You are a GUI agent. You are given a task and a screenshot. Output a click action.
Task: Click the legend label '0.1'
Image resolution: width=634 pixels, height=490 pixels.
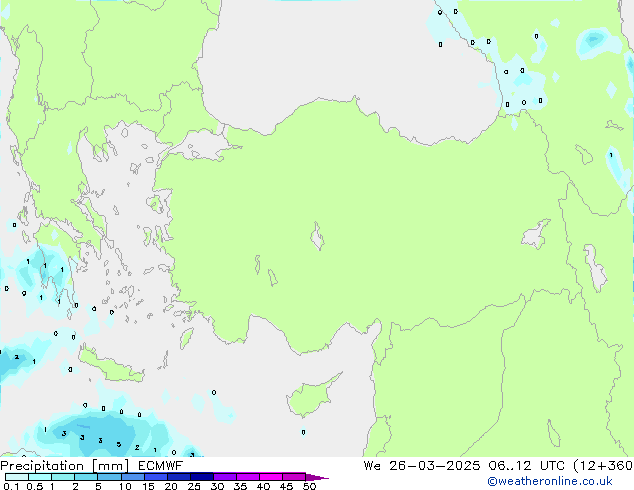(11, 486)
